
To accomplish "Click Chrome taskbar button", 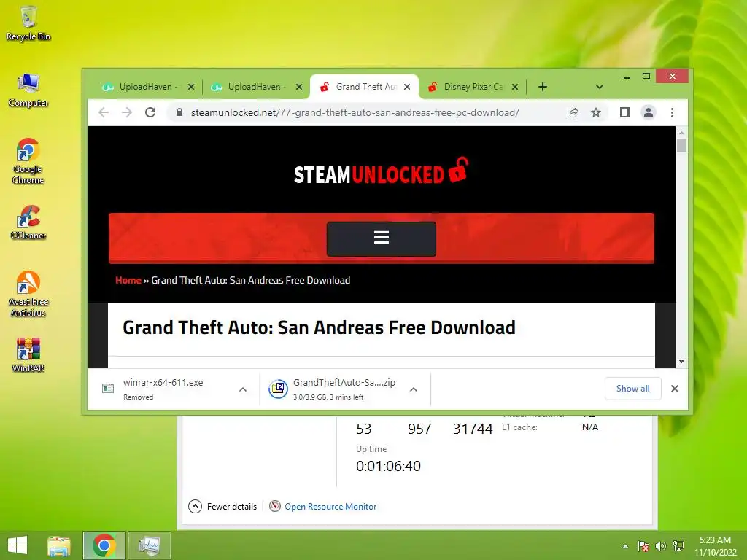I will (x=104, y=545).
